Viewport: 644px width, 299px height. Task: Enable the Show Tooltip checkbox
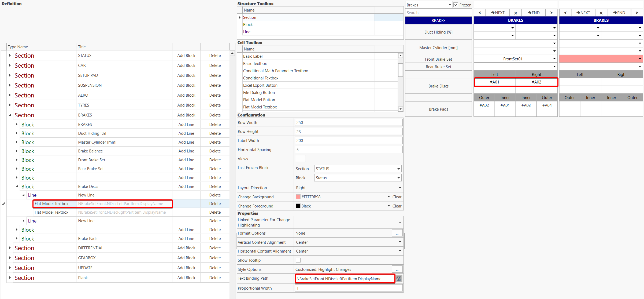click(298, 260)
